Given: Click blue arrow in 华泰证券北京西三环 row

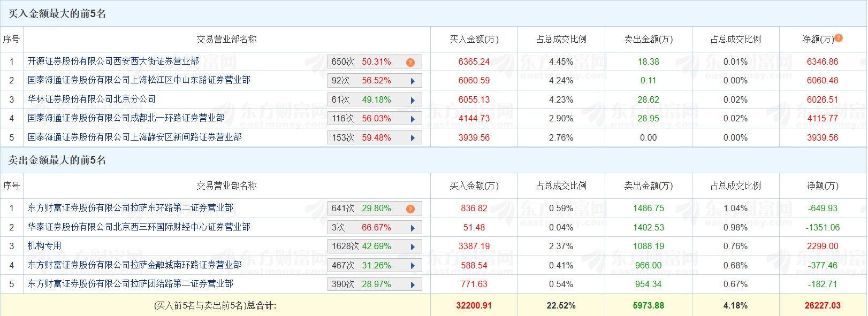Looking at the screenshot, I should [x=413, y=228].
